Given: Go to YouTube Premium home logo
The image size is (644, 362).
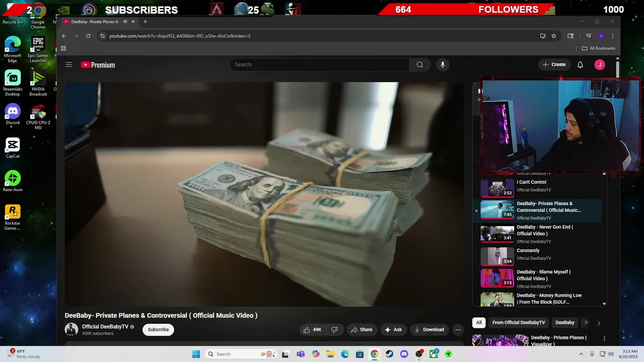Looking at the screenshot, I should pos(98,65).
